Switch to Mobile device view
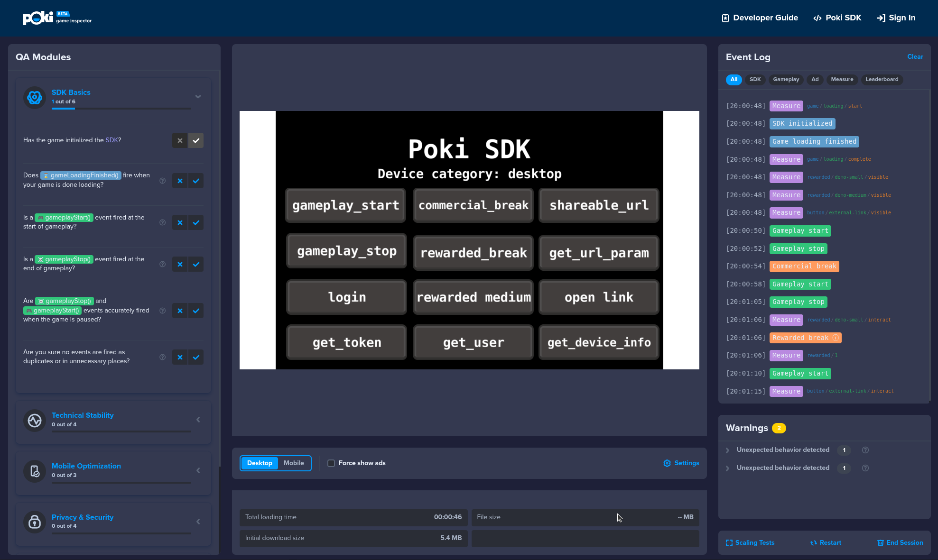Image resolution: width=938 pixels, height=560 pixels. [x=294, y=463]
